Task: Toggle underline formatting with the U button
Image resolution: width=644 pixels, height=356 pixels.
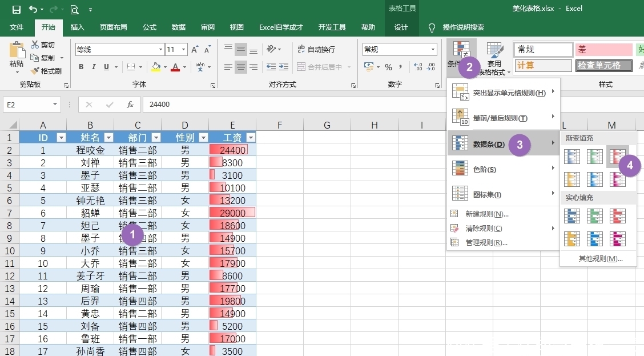Action: point(106,67)
